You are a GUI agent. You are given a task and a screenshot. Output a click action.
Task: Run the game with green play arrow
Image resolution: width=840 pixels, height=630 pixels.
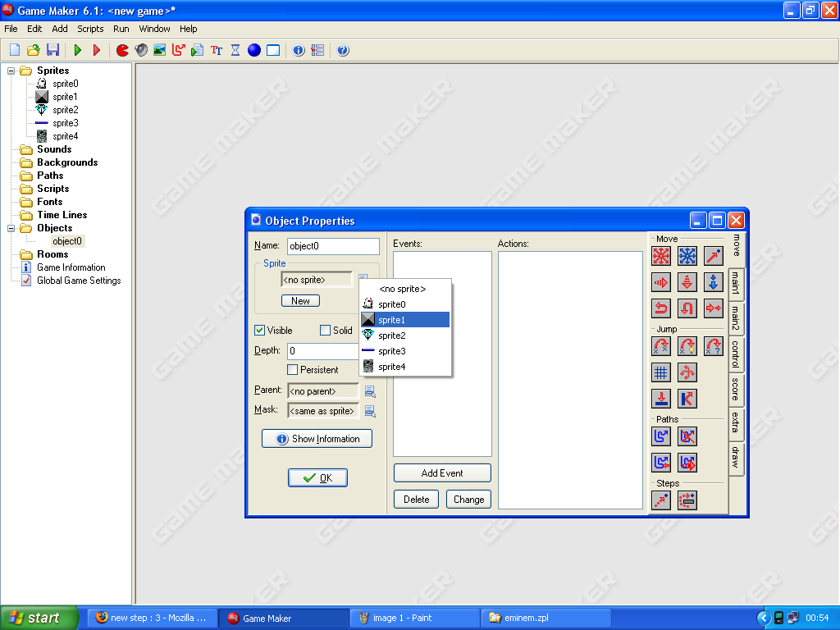click(78, 50)
